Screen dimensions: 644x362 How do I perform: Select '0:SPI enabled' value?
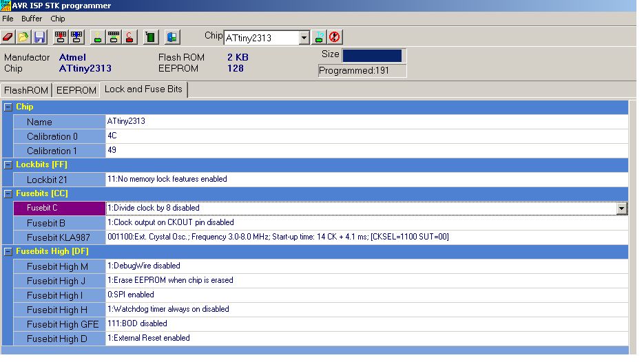[366, 295]
